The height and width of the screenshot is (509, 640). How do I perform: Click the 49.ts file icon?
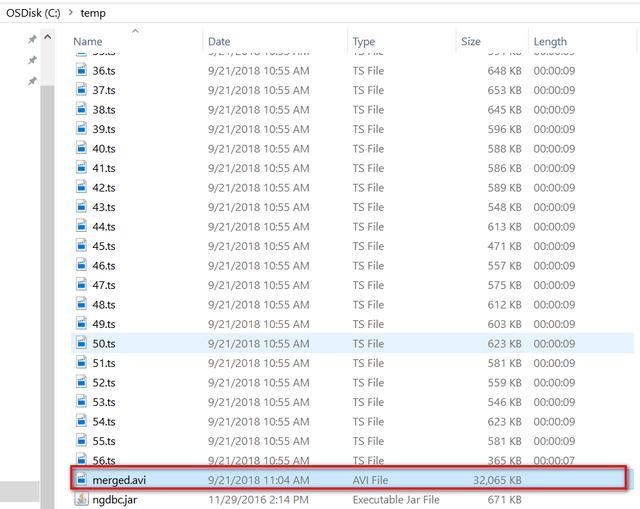pos(81,323)
